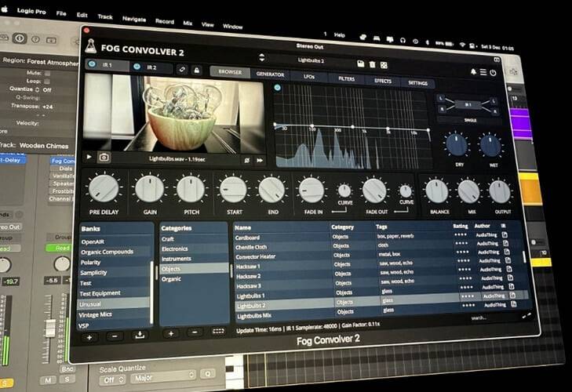Add a new bank with the plus button
572x392 pixels.
pyautogui.click(x=89, y=337)
